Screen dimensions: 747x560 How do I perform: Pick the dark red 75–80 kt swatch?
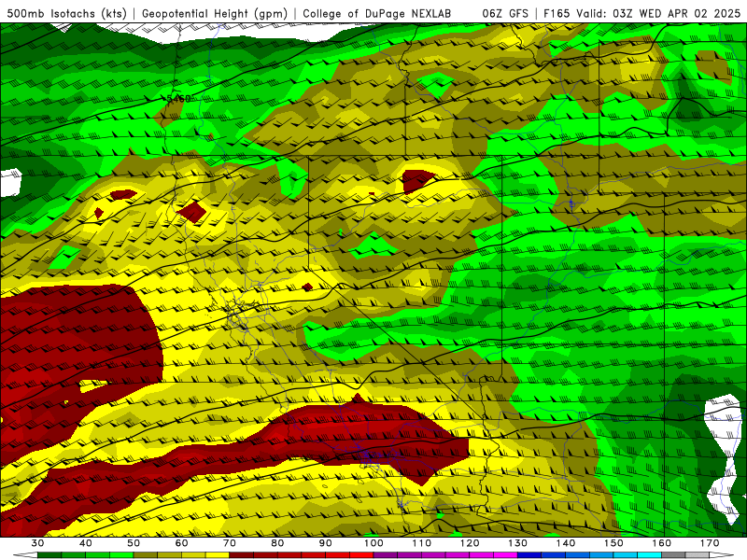pos(266,555)
